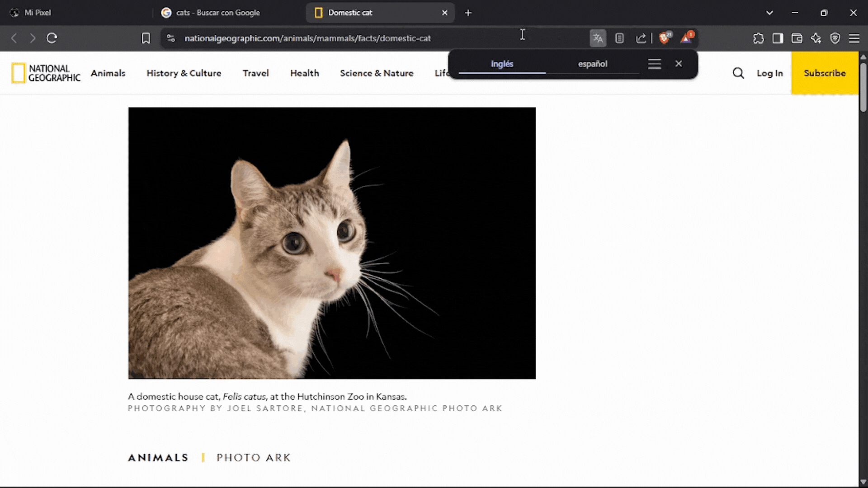Open the Animals navigation menu
The image size is (868, 488).
pyautogui.click(x=108, y=73)
